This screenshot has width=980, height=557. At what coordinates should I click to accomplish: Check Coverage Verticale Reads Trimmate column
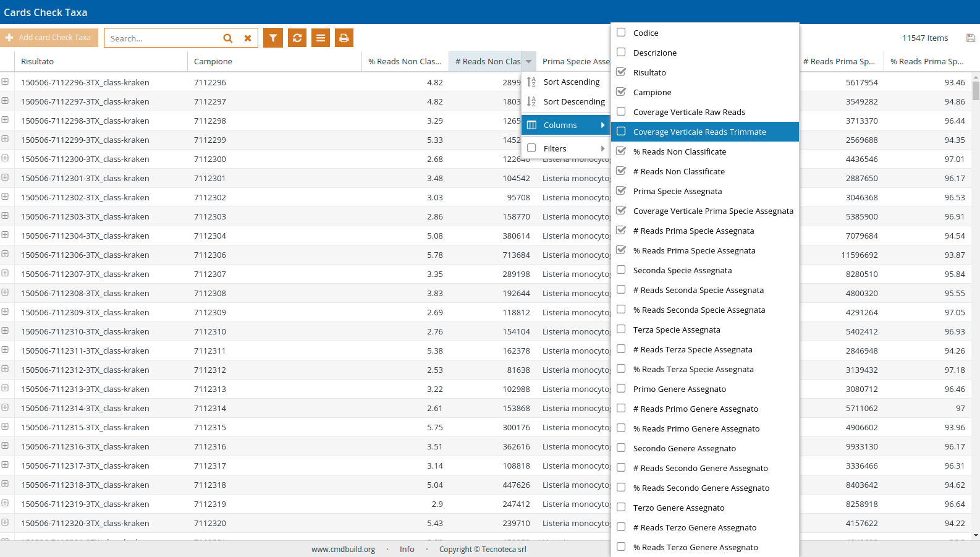622,132
